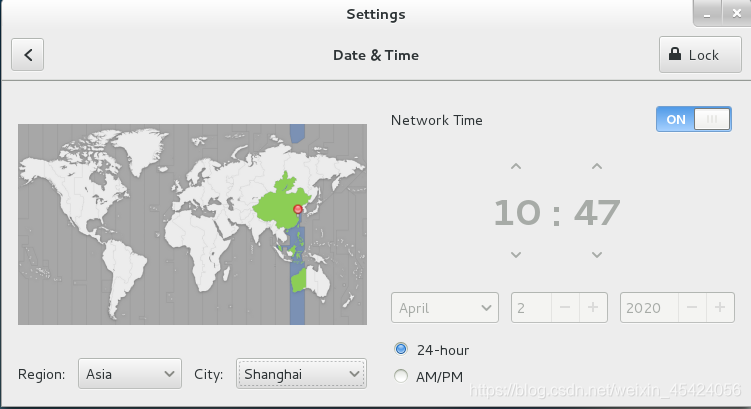
Task: Close the Settings window
Action: click(x=737, y=14)
